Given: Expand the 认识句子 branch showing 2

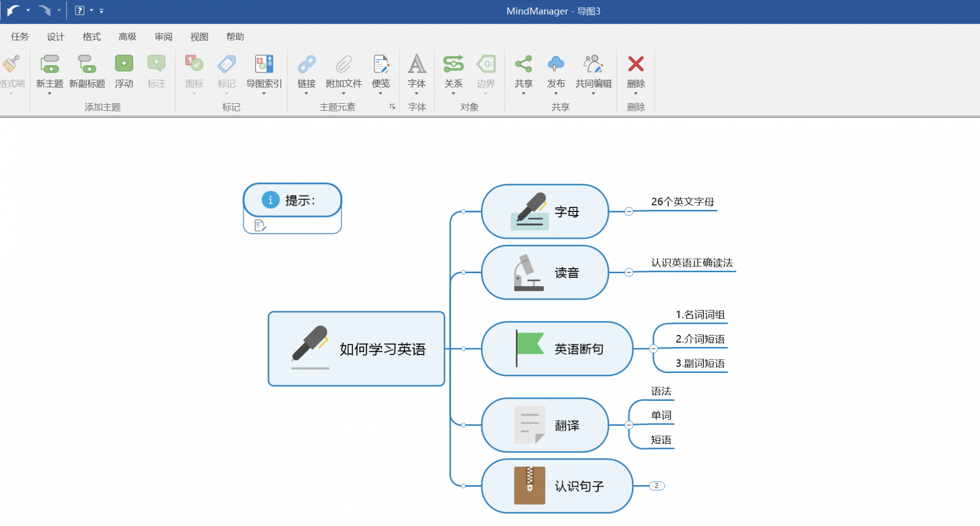Looking at the screenshot, I should (657, 486).
